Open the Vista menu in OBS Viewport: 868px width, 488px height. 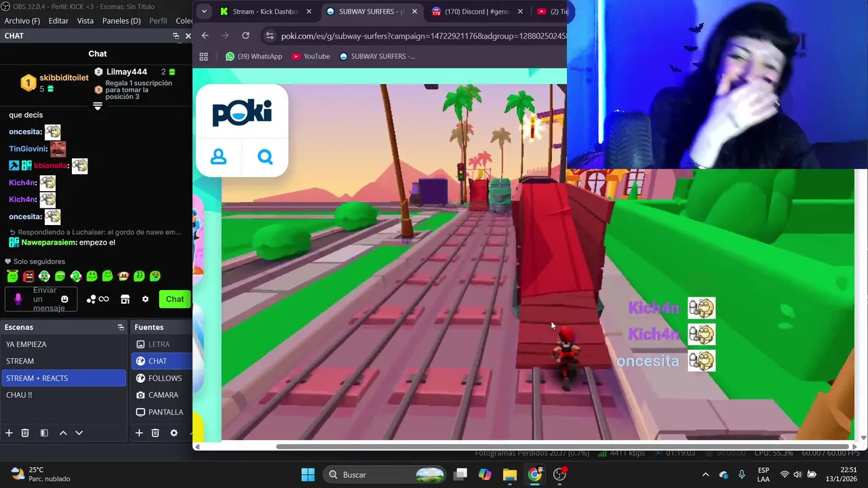85,21
